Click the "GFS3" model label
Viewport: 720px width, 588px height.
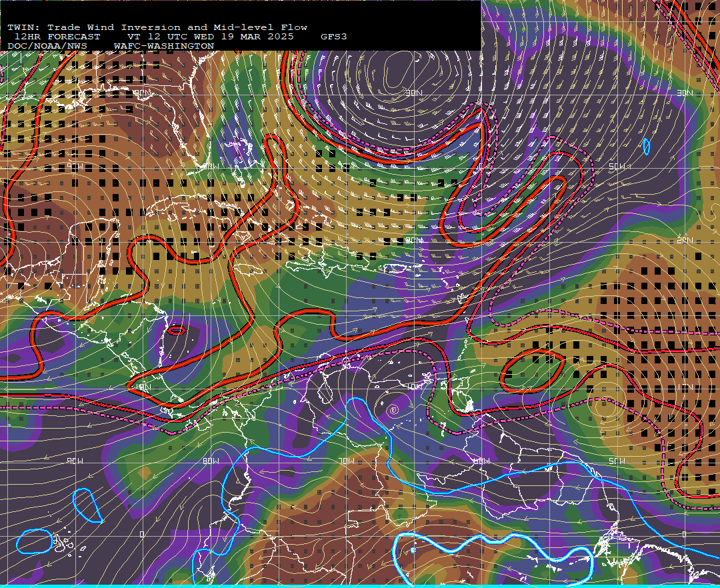(334, 37)
